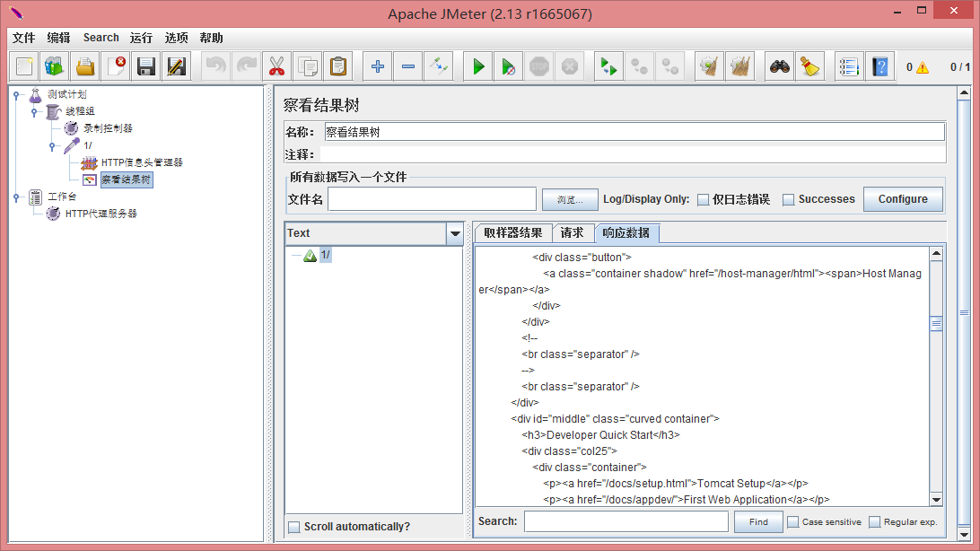Click the 名称 name input field
The height and width of the screenshot is (551, 980).
634,132
